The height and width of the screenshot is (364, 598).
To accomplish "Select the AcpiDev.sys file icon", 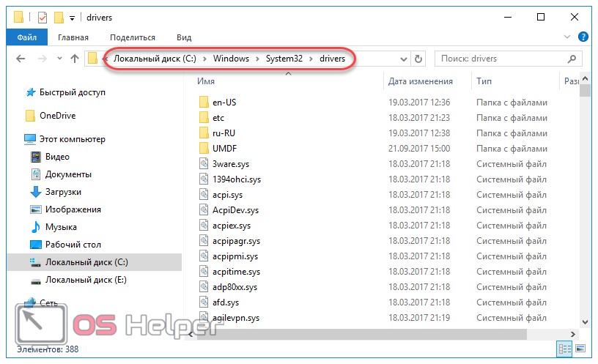I will [204, 209].
